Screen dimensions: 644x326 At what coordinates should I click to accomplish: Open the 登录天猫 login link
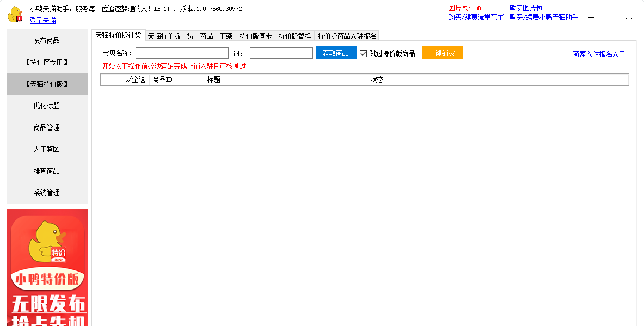[x=42, y=21]
